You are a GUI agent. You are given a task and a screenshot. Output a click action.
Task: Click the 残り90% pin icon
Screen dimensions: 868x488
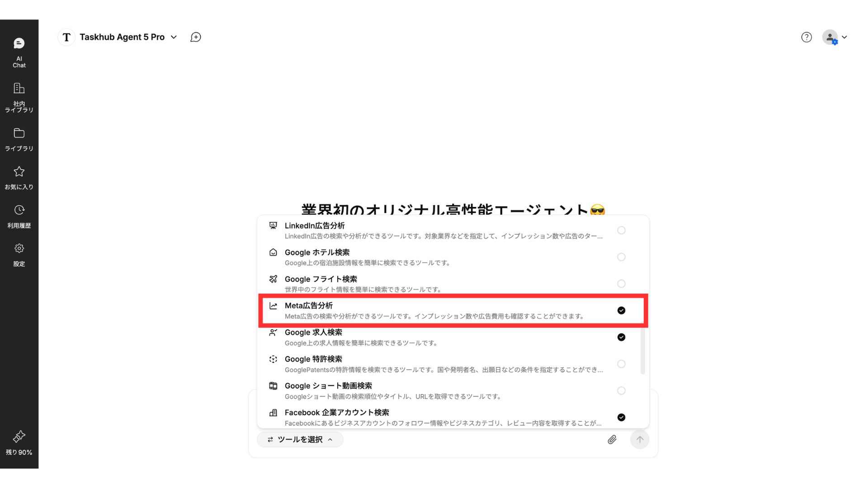pos(19,436)
